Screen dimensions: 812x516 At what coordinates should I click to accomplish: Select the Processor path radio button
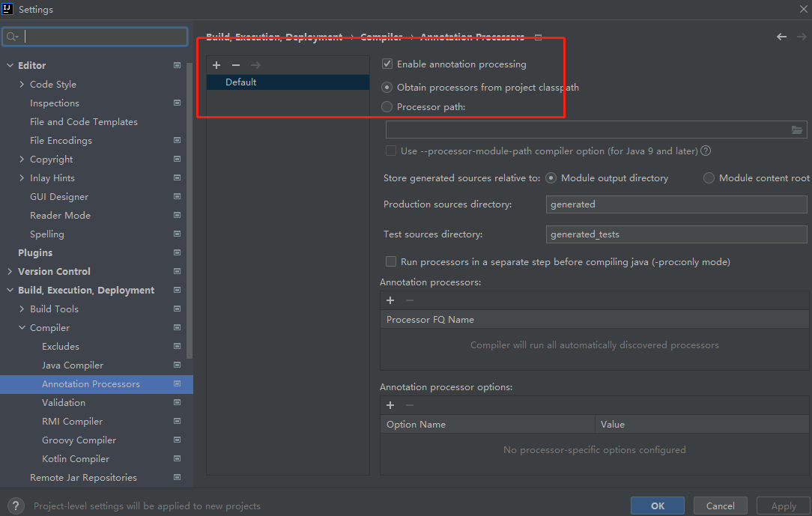387,106
